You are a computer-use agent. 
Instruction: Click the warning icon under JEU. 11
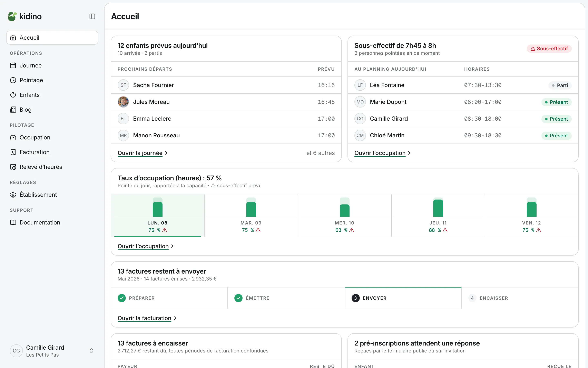coord(445,230)
